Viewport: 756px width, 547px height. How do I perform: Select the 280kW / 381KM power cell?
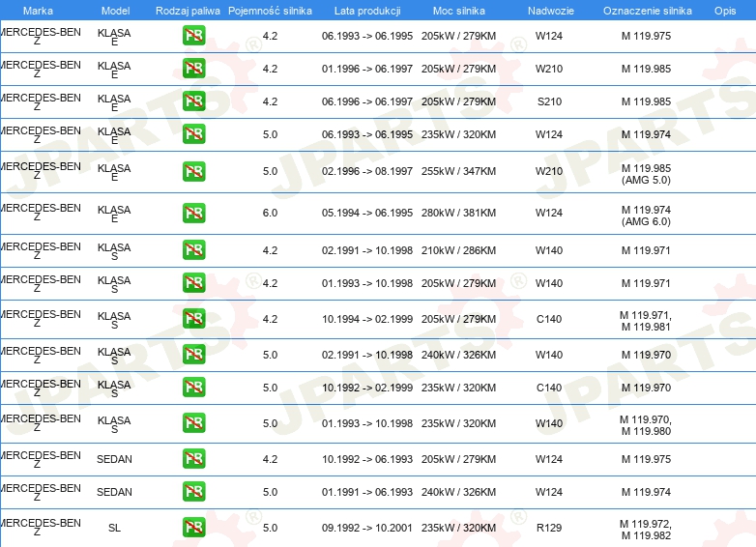point(458,213)
